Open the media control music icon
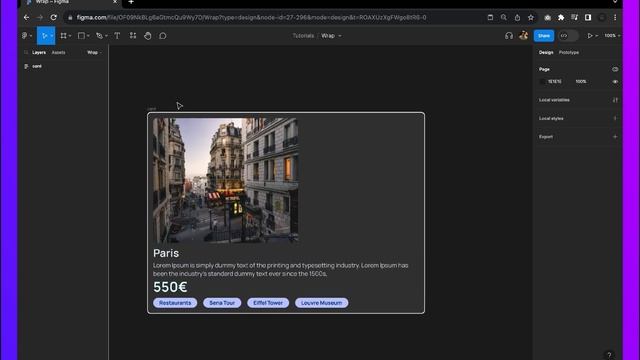Screen dimensions: 640x360 coord(574,18)
